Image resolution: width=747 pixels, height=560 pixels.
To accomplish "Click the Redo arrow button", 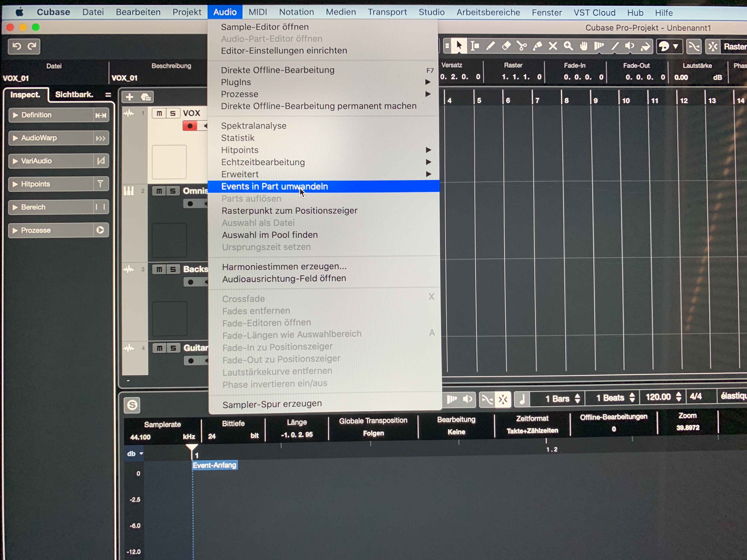I will [x=32, y=46].
